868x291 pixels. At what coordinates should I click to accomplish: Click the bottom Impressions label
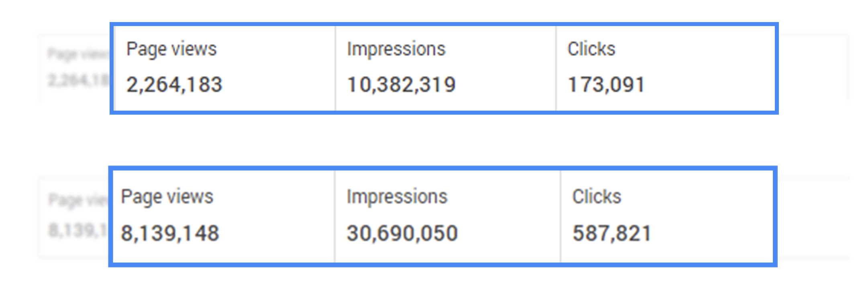click(397, 197)
